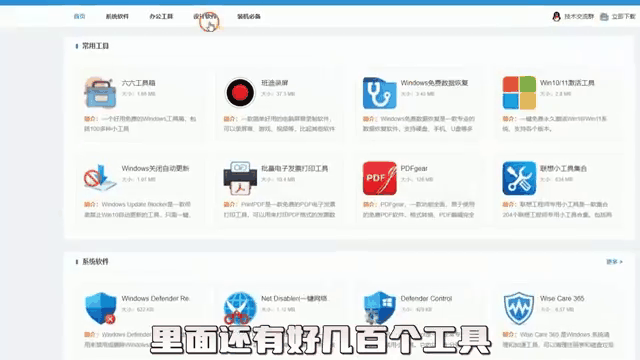Open the 办公工具 tab
The height and width of the screenshot is (360, 640).
click(x=161, y=16)
